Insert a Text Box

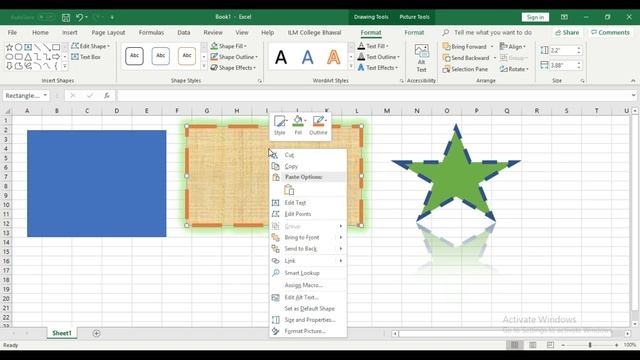tap(86, 57)
